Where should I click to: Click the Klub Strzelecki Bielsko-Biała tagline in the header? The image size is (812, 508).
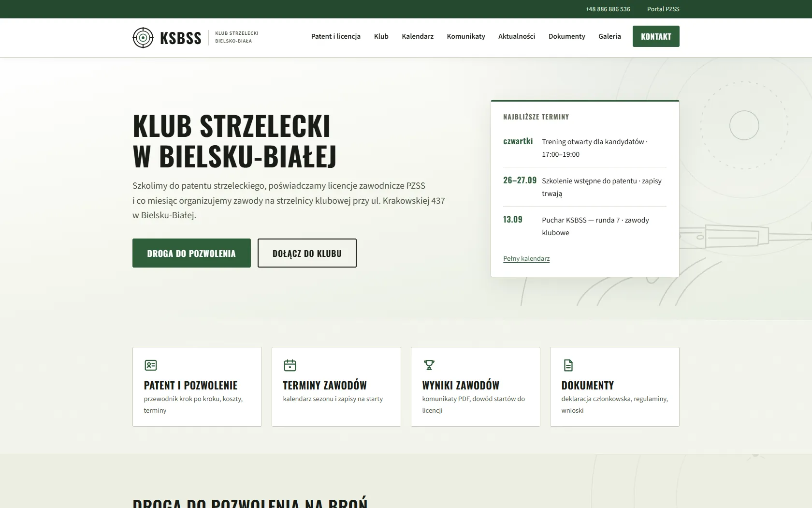click(x=237, y=37)
